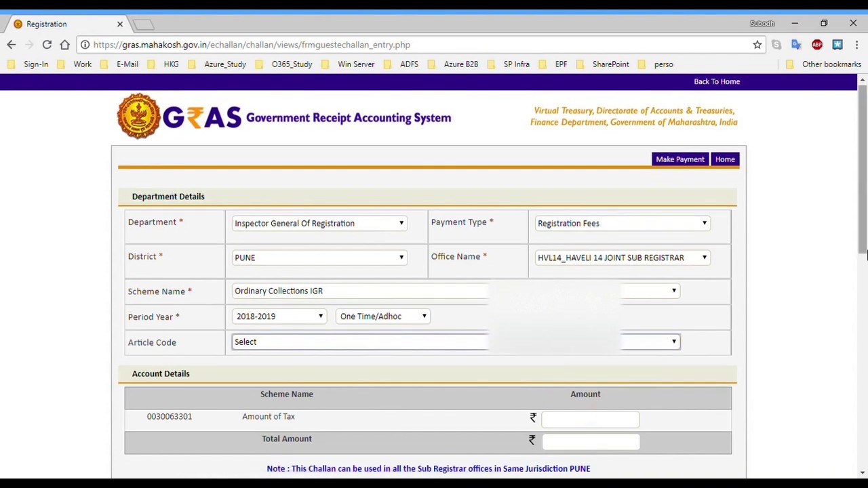
Task: Open the District dropdown showing PUNE
Action: point(319,258)
